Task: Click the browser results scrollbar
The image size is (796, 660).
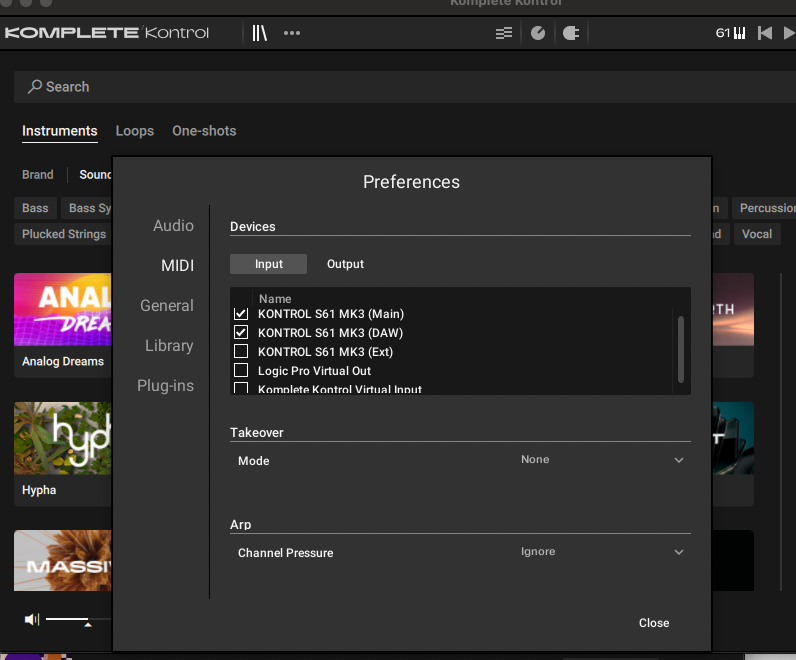Action: coord(781,432)
